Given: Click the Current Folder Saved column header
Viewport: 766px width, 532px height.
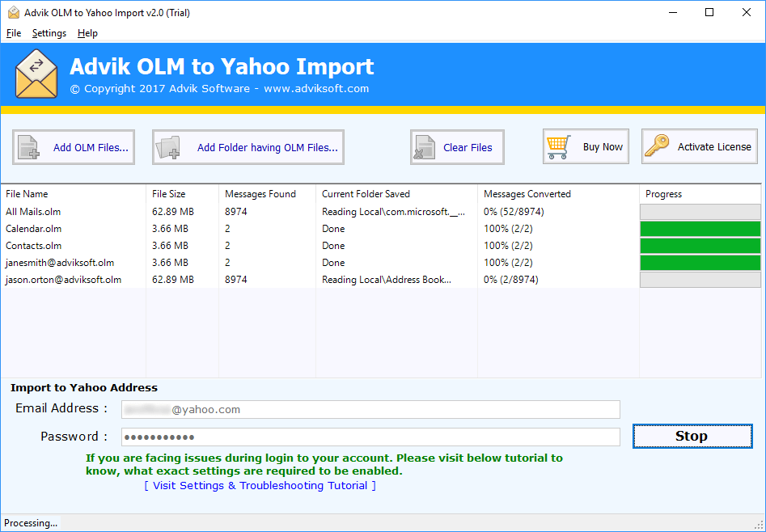Looking at the screenshot, I should click(x=396, y=194).
